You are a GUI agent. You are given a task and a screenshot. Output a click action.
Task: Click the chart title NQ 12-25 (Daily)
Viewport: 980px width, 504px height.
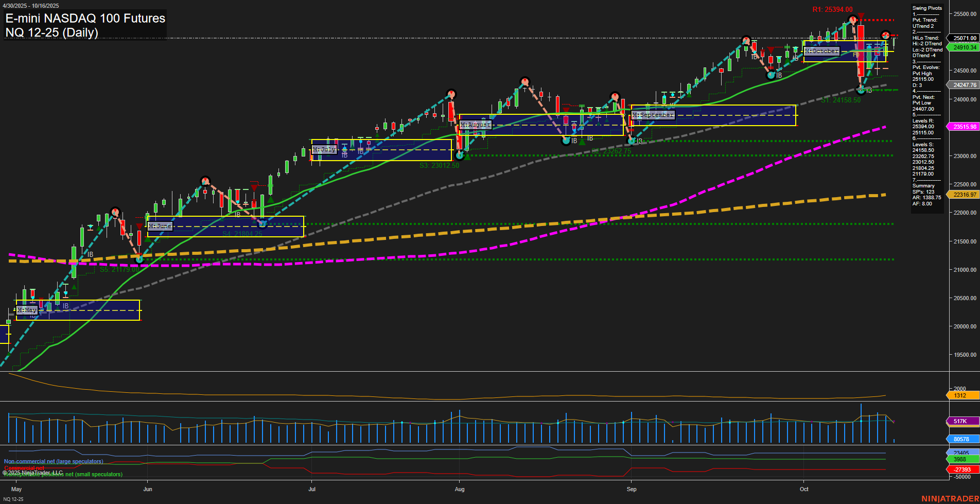[51, 33]
